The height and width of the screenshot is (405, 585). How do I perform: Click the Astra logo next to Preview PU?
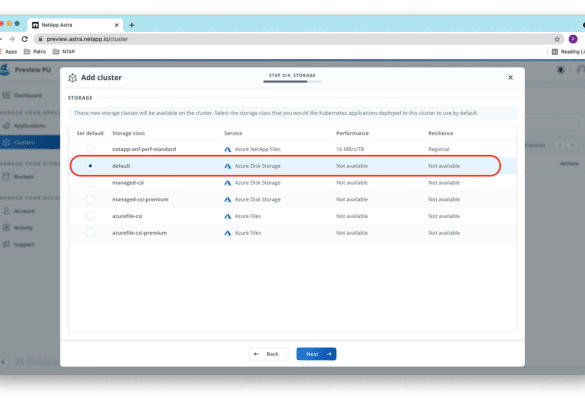point(5,70)
